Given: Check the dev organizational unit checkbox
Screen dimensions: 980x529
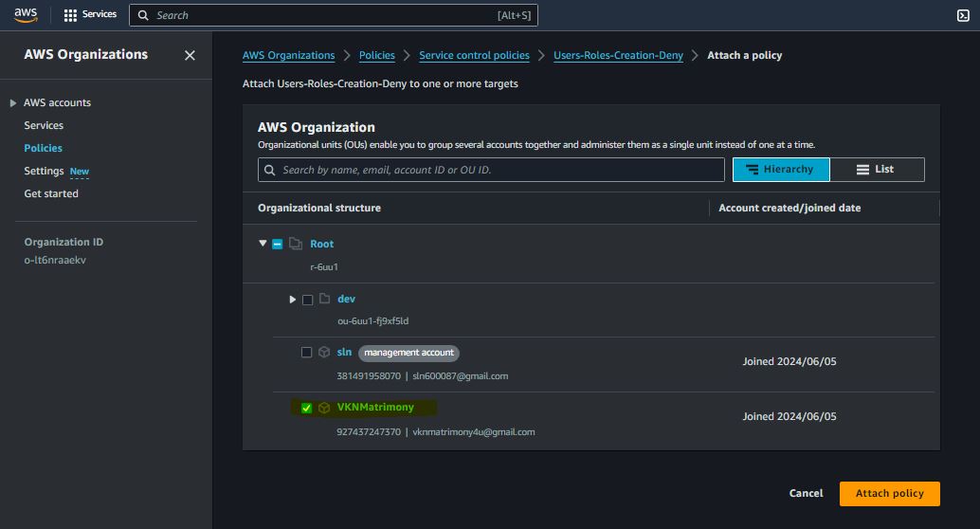Looking at the screenshot, I should [x=307, y=300].
